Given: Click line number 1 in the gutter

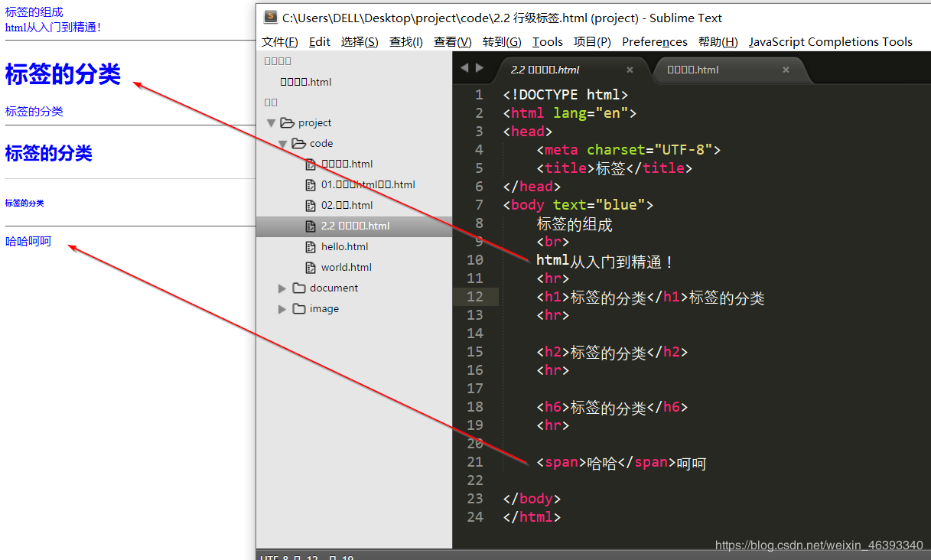Looking at the screenshot, I should (479, 95).
